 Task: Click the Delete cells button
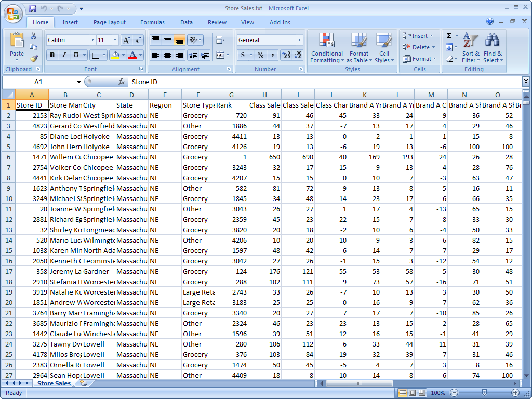tap(419, 47)
